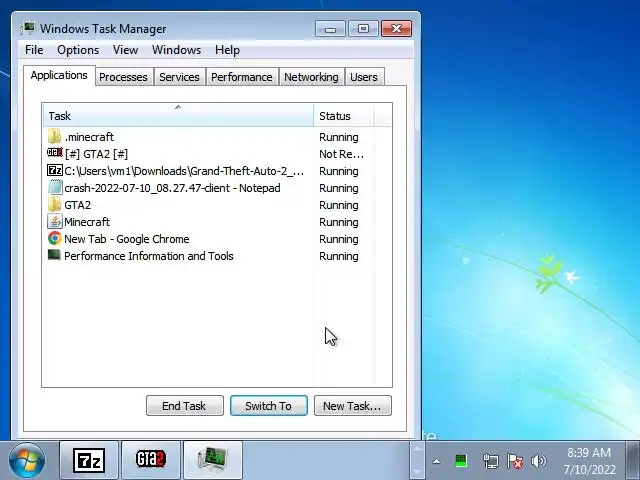
Task: Click the Task Manager title bar icon
Action: pyautogui.click(x=28, y=29)
